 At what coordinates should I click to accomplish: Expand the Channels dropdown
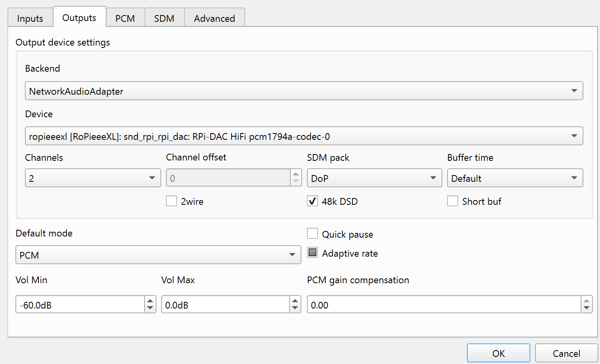coord(152,178)
